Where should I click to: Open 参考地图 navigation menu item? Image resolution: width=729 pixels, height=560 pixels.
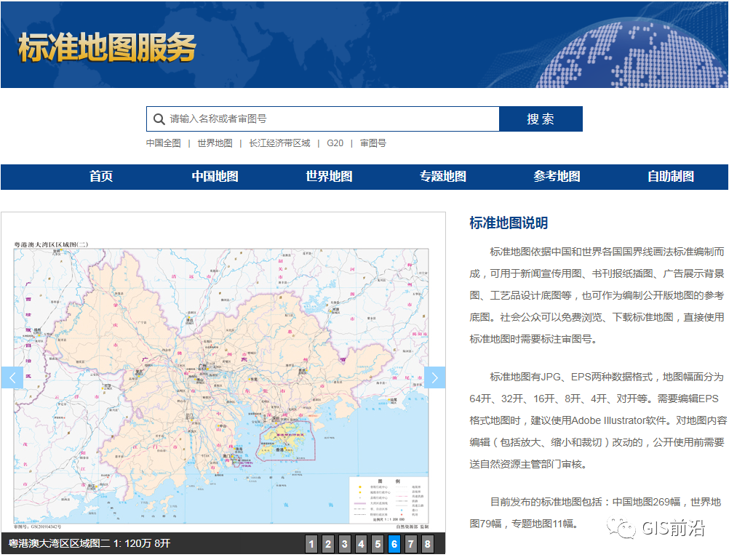coord(557,177)
